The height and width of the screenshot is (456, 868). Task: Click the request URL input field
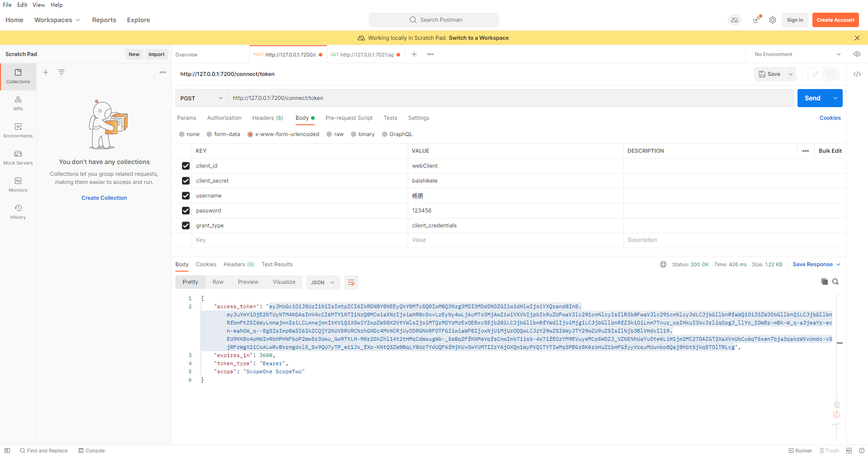511,98
